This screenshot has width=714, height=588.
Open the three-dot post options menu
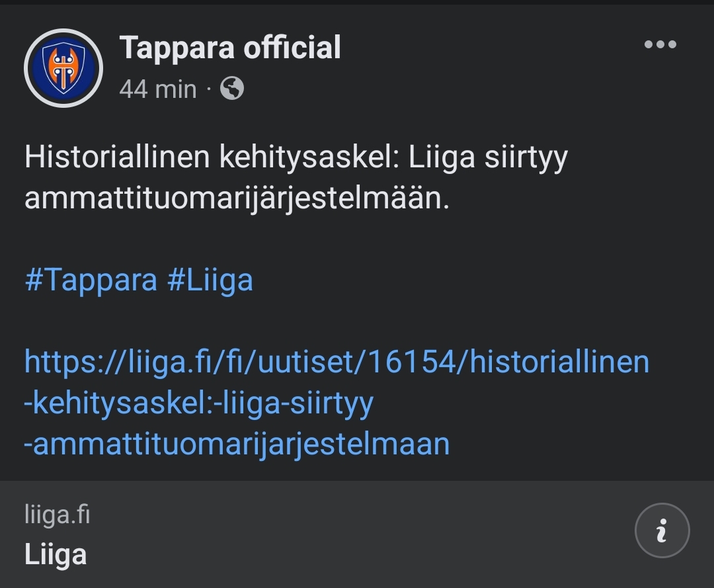click(660, 45)
